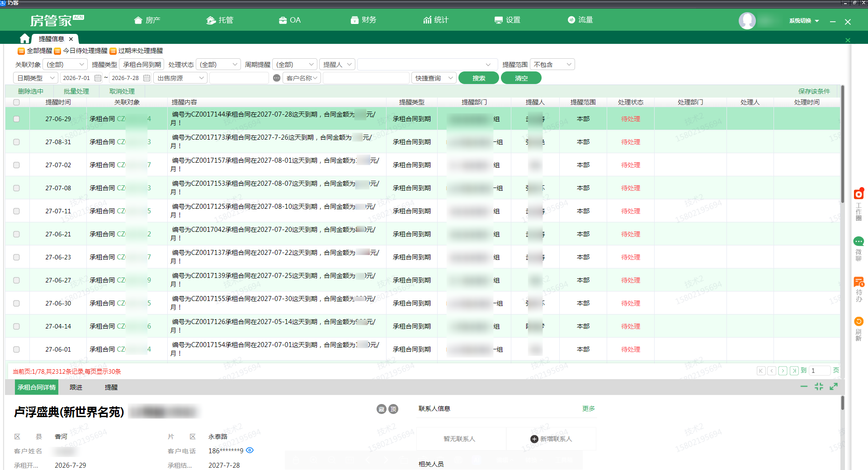868x470 pixels.
Task: Toggle the select-all header checkbox
Action: 17,102
